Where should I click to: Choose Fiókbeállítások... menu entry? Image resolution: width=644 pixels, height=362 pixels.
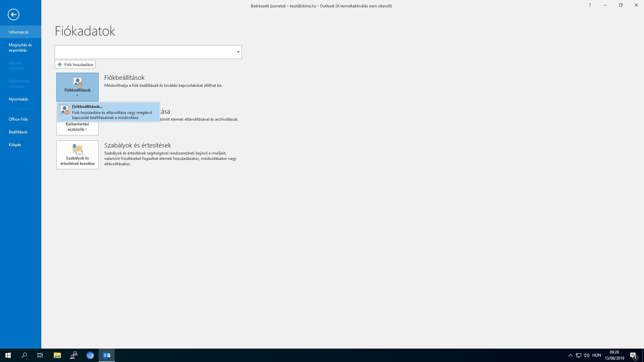[x=108, y=112]
